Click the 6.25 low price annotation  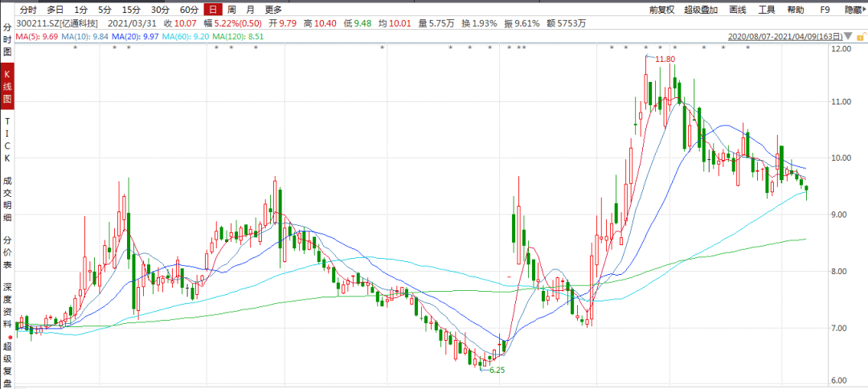pos(497,370)
